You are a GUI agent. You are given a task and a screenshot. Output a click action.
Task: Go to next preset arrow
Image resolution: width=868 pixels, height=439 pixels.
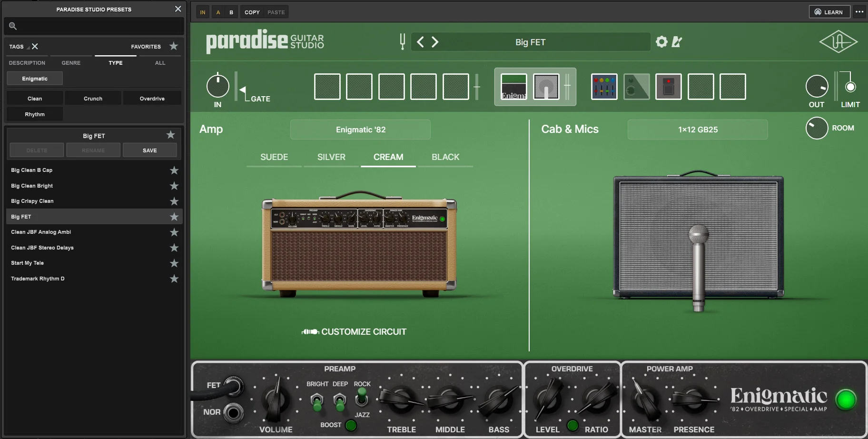click(x=435, y=42)
